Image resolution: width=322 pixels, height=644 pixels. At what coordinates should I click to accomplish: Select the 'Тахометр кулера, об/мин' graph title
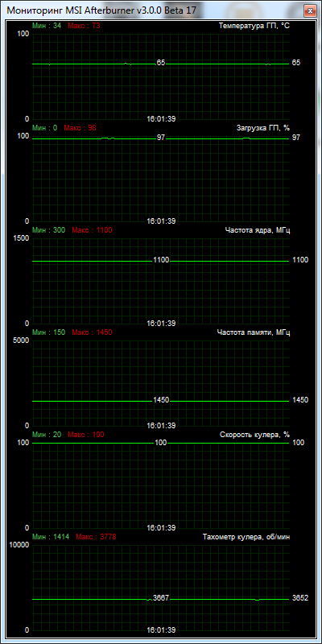pyautogui.click(x=246, y=537)
